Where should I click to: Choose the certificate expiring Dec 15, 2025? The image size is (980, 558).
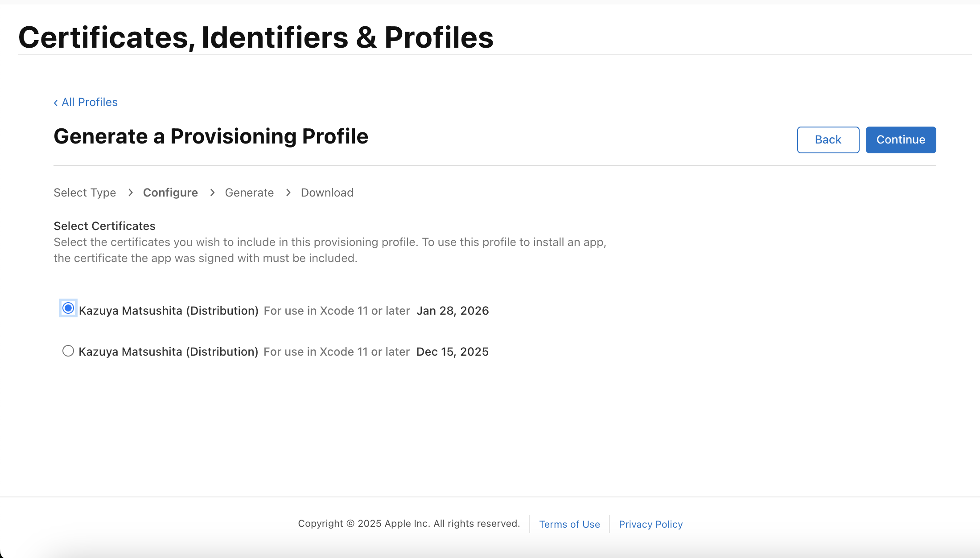[68, 351]
